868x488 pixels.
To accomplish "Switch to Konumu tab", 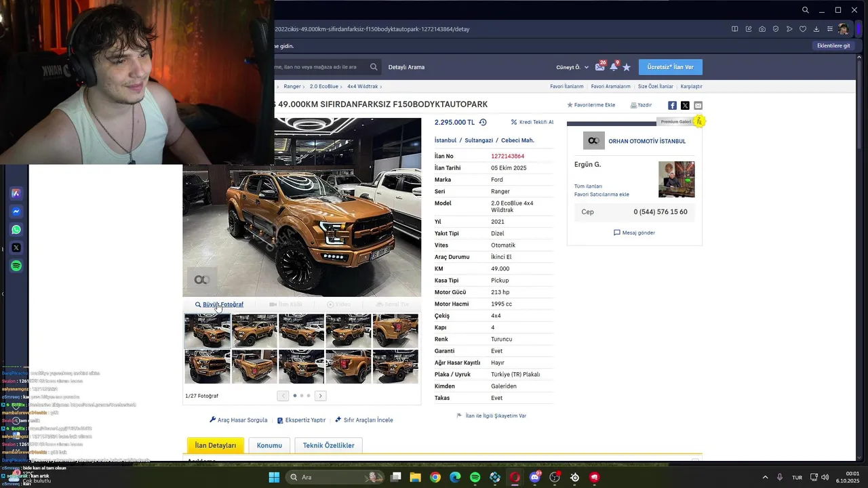I will click(269, 445).
